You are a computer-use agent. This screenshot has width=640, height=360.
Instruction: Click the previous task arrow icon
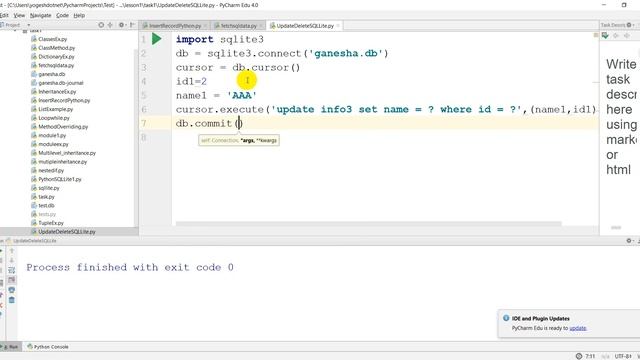(x=616, y=36)
